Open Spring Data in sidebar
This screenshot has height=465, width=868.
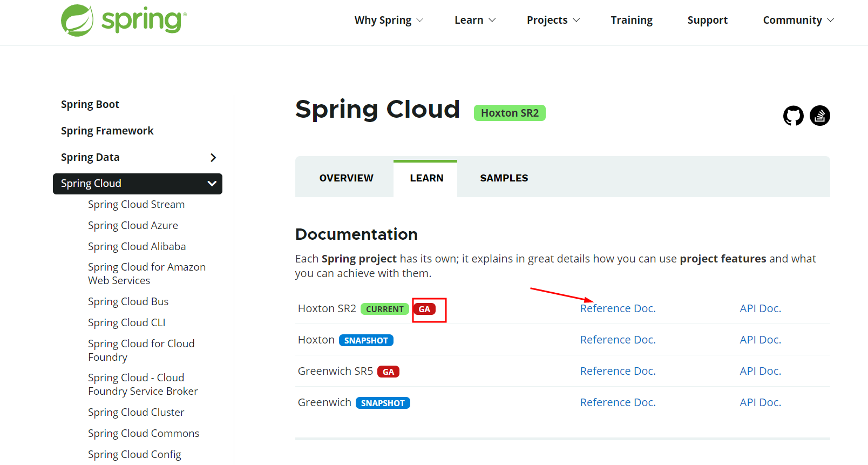tap(90, 157)
